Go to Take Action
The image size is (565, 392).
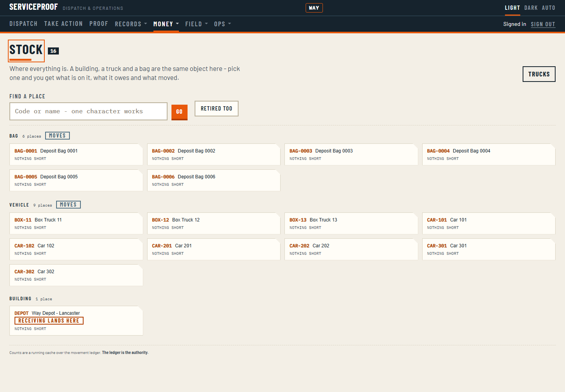(64, 24)
